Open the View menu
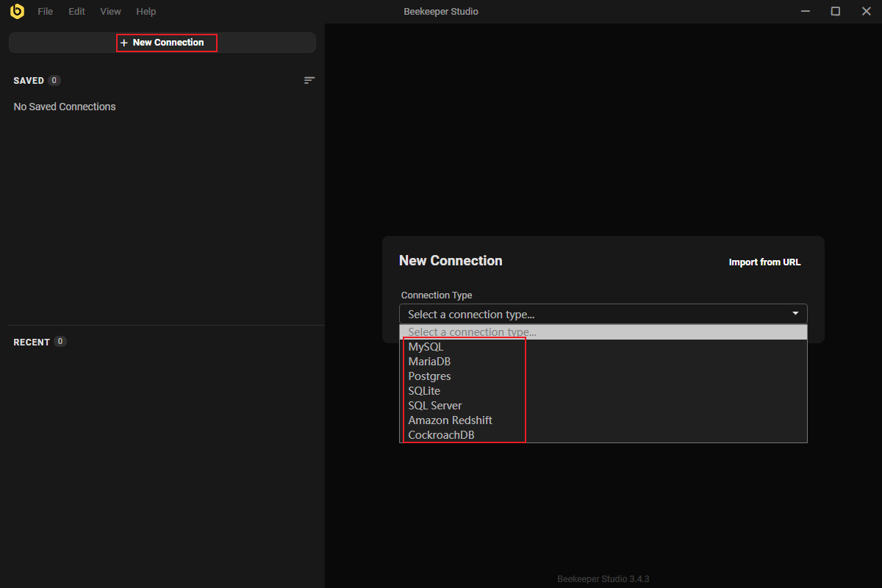This screenshot has height=588, width=882. tap(110, 12)
